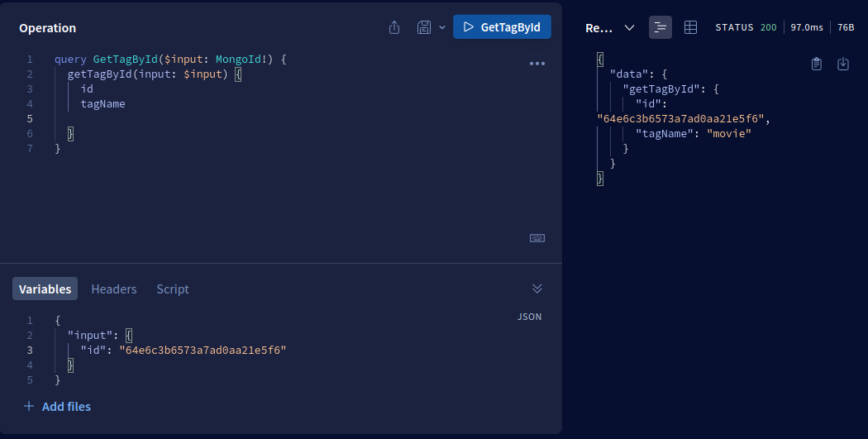Click the id field on query line 3

87,88
